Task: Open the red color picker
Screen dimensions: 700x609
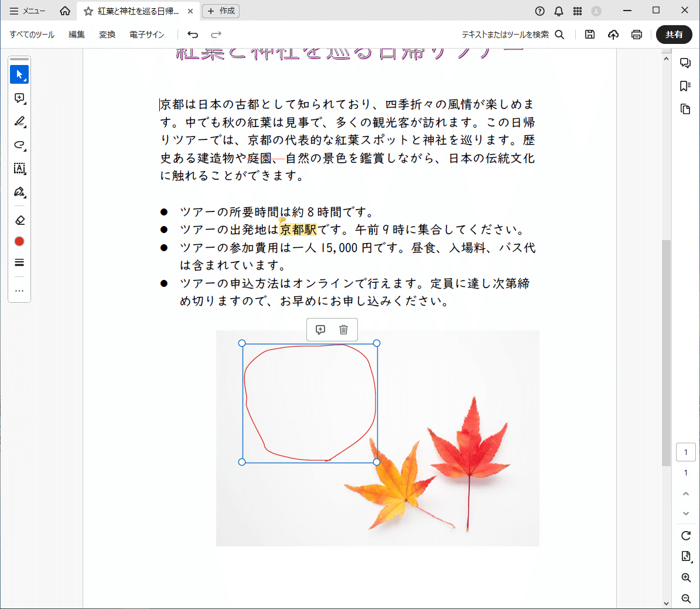Action: [x=19, y=241]
